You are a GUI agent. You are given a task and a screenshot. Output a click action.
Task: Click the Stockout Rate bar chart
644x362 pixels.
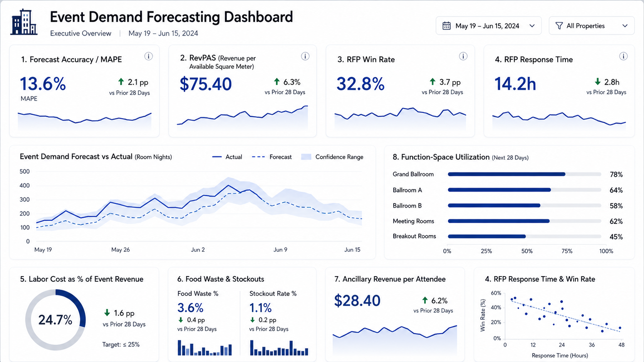click(x=279, y=347)
